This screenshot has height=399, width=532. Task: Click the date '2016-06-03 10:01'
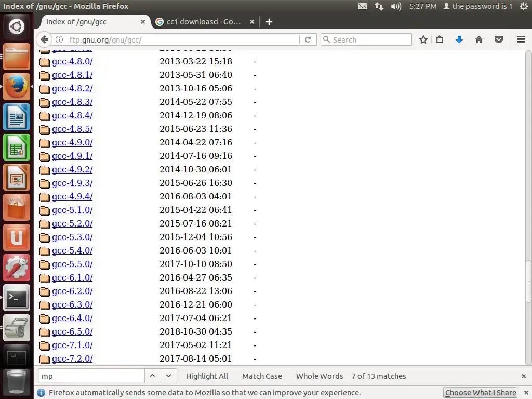196,250
